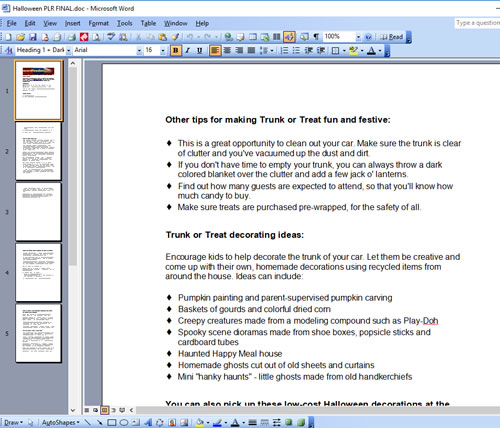Apply the Font Color button
500x428 pixels.
pos(371,51)
